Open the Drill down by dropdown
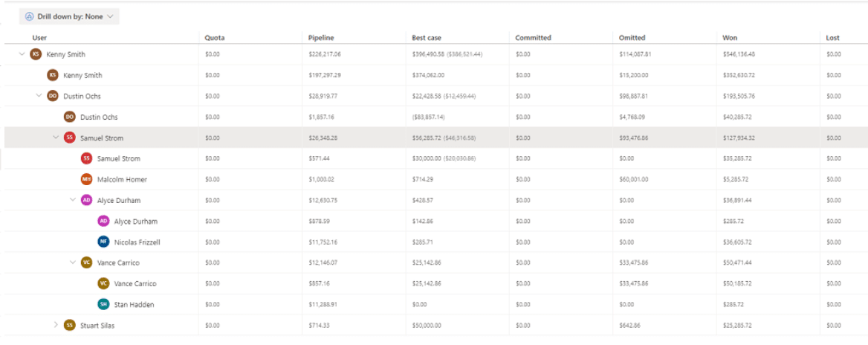Screen dimensions: 868x345 tap(69, 16)
